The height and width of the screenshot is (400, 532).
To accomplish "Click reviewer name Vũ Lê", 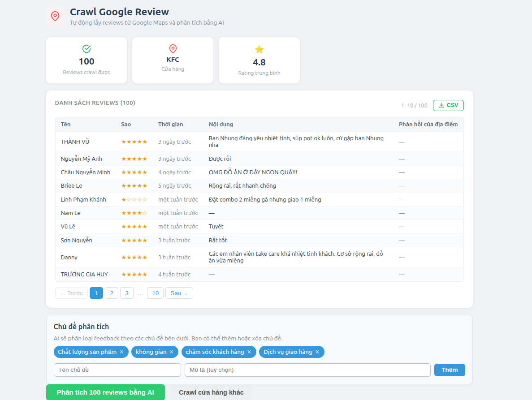I will point(68,227).
